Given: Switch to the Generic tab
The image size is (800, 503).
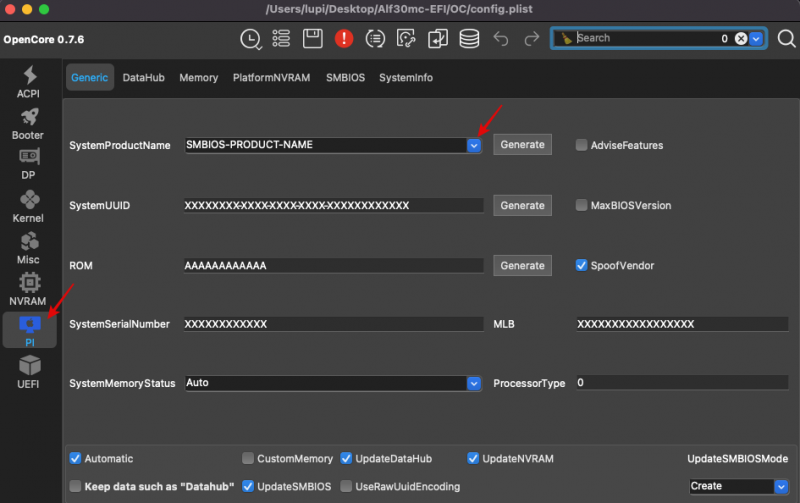Looking at the screenshot, I should [90, 78].
